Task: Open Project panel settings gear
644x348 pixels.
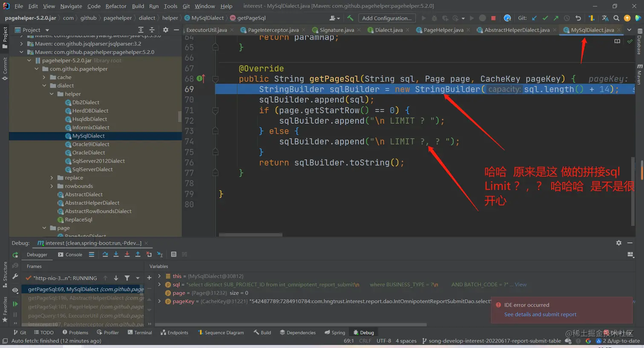Action: (x=166, y=30)
